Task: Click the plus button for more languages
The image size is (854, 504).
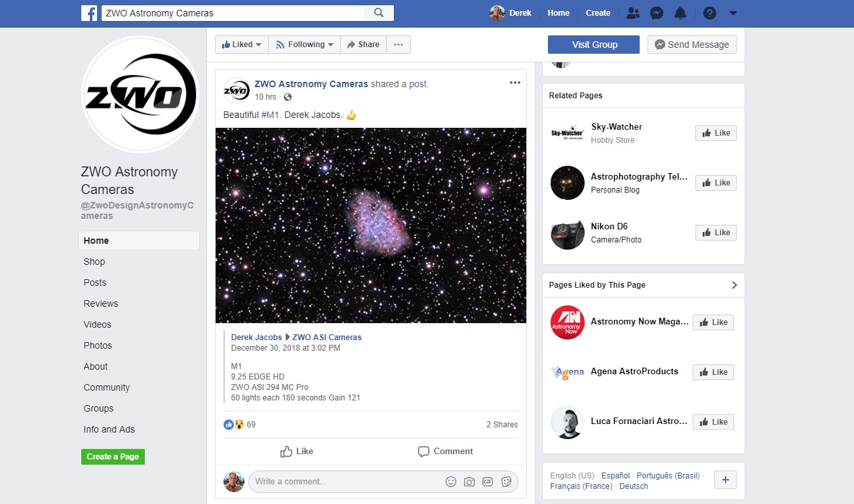Action: (x=725, y=480)
